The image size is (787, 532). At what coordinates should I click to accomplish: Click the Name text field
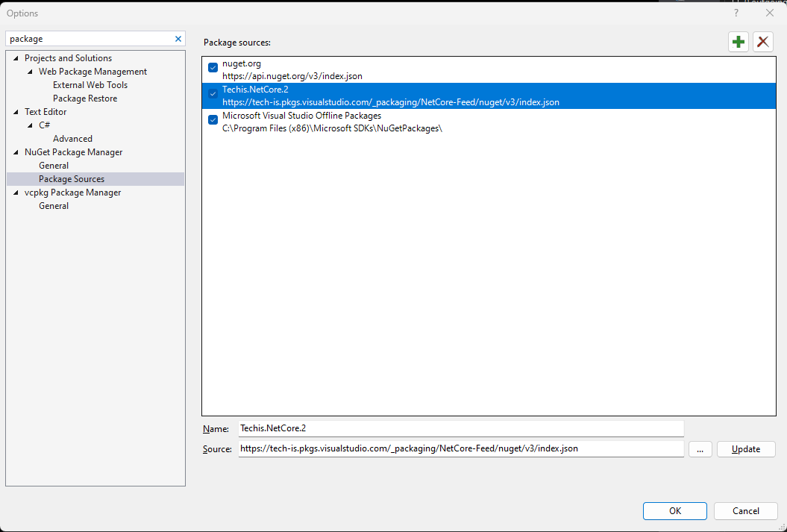coord(460,428)
